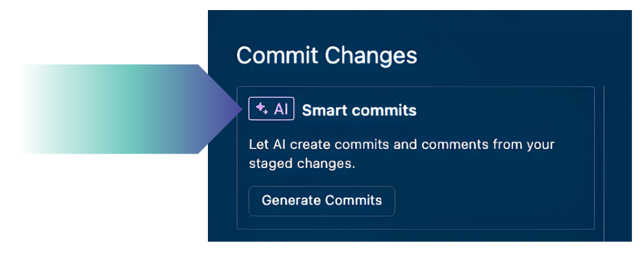Image resolution: width=644 pixels, height=254 pixels.
Task: Click the word "Generate" on the button
Action: coord(291,201)
